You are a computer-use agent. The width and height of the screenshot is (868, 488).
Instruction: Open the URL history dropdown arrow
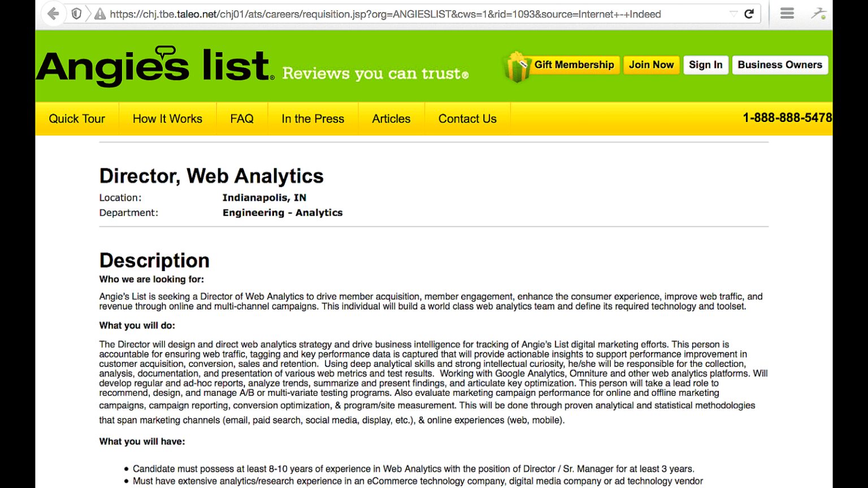point(733,14)
